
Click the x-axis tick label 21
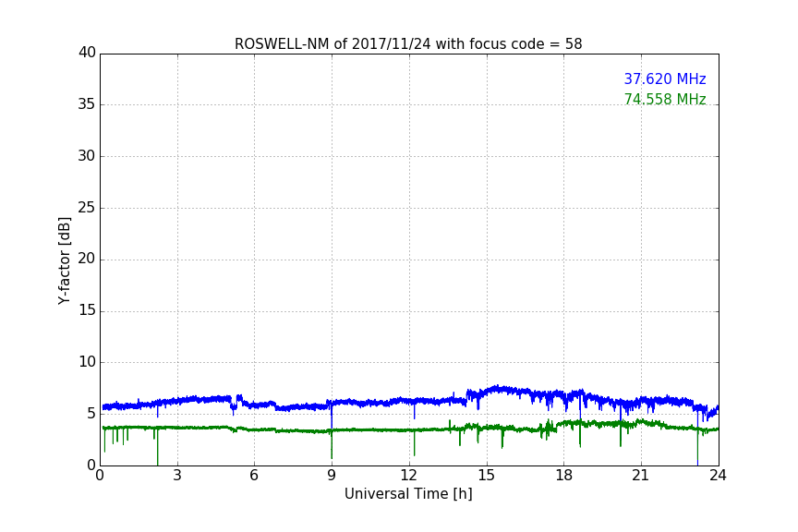(641, 476)
